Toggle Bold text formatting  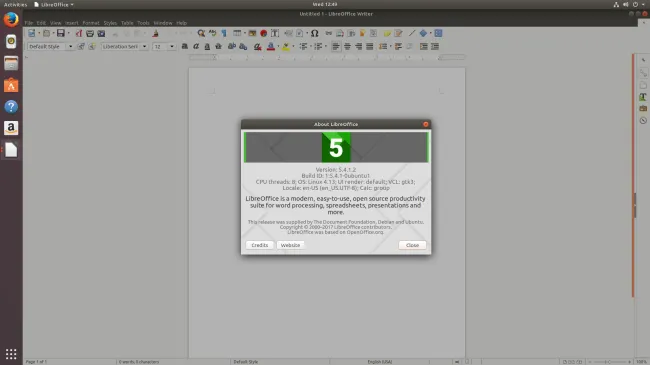[x=185, y=46]
